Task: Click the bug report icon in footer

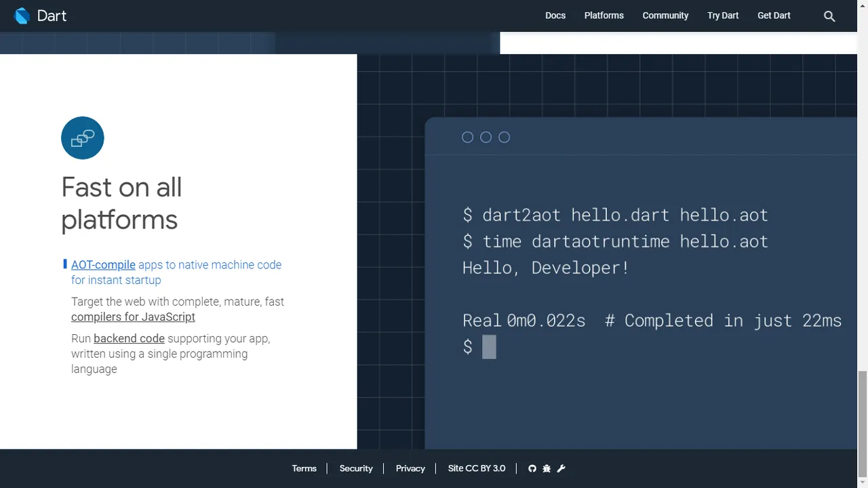Action: 547,468
